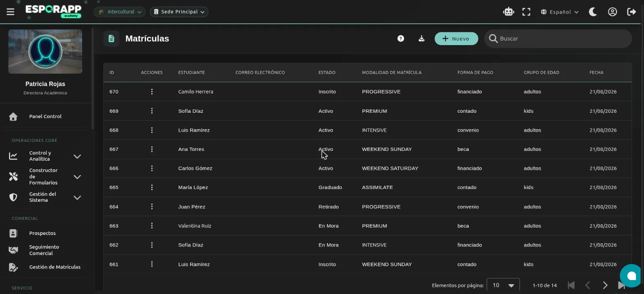Expand Control y Analítica menu
The image size is (644, 294).
77,156
